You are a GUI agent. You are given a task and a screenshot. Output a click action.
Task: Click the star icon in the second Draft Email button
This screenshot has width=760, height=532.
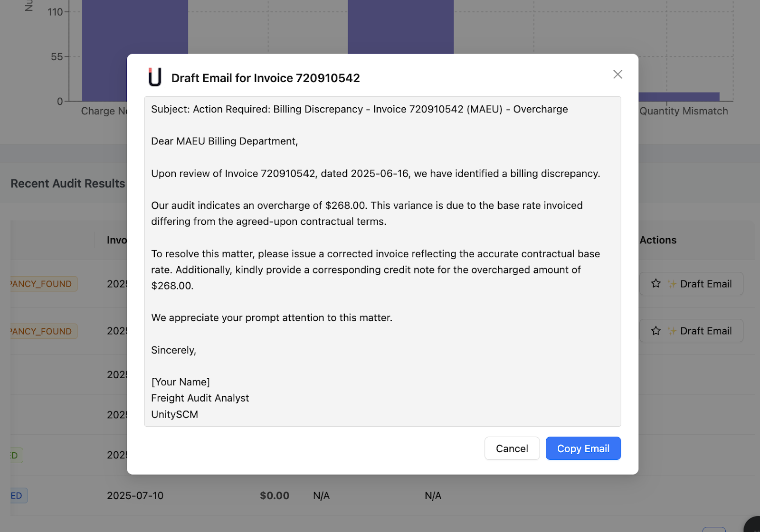[656, 331]
